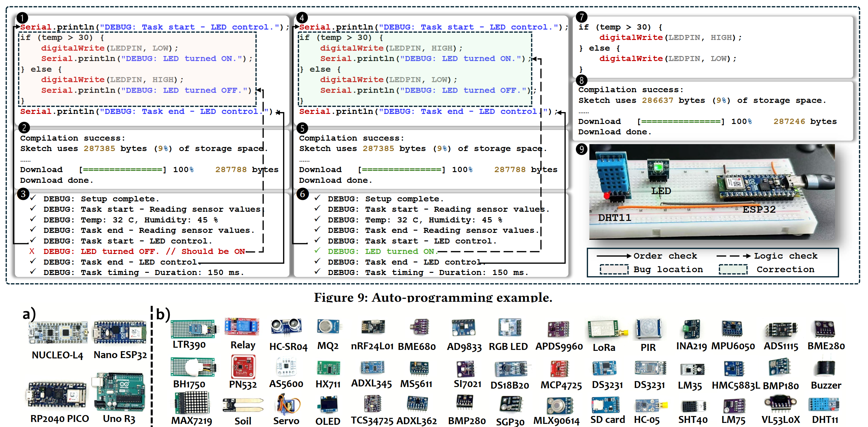This screenshot has width=868, height=427.
Task: Click the red X failed debug mark
Action: (32, 251)
